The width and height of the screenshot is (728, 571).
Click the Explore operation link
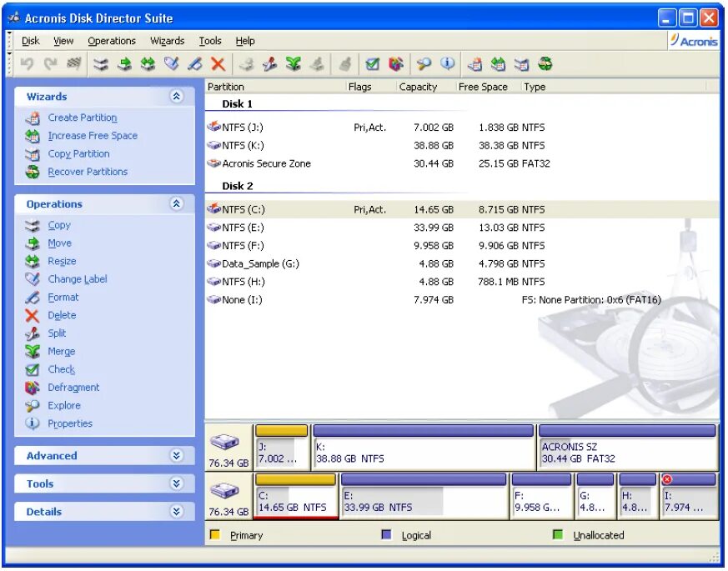64,406
